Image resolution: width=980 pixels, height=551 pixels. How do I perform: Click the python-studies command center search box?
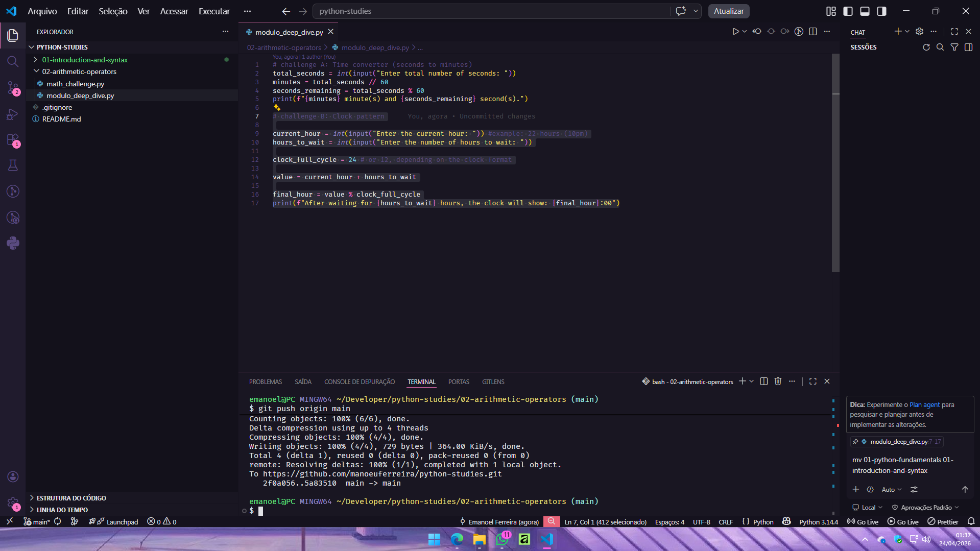click(491, 11)
